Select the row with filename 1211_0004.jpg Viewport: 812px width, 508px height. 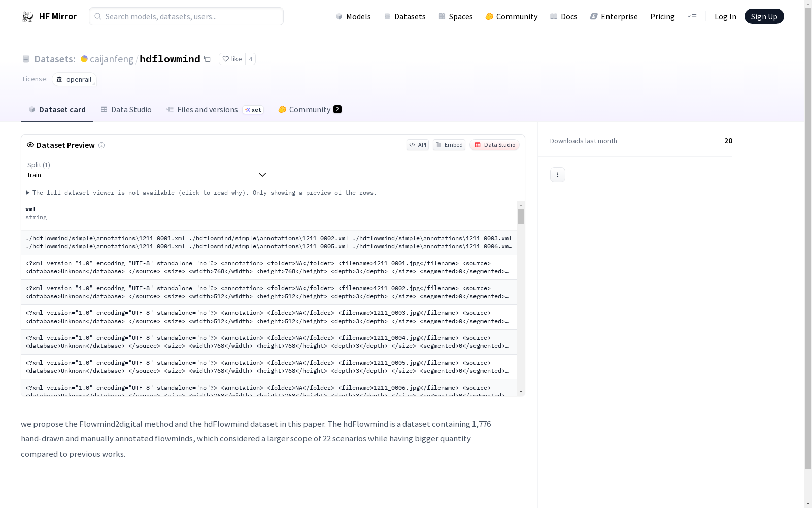point(269,342)
